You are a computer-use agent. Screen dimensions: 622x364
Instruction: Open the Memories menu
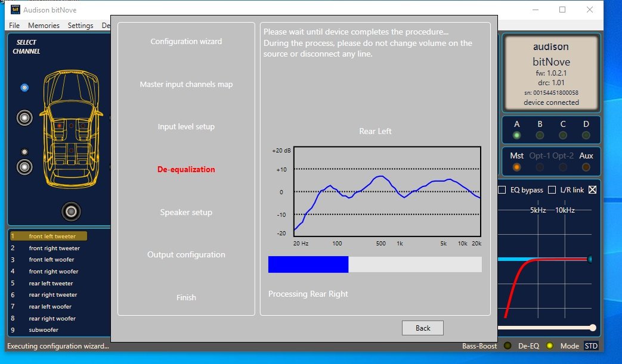(x=44, y=26)
